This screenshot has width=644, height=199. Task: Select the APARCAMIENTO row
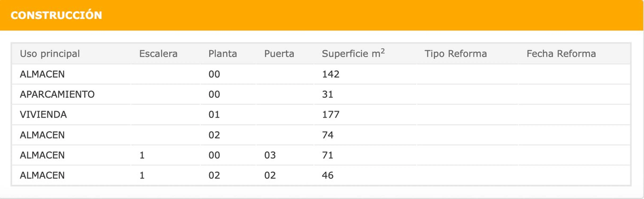[57, 94]
